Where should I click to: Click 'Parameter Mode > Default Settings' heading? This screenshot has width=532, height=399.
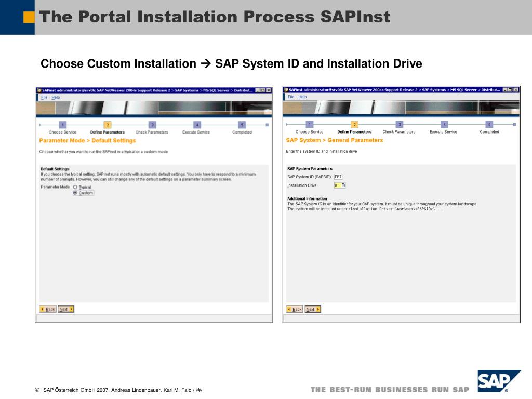point(87,140)
